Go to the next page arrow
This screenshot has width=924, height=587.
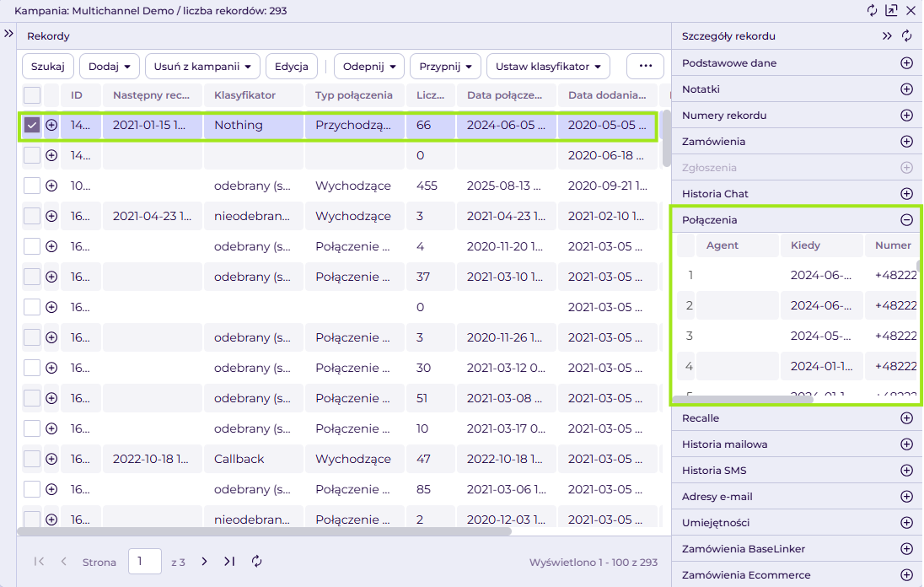pos(204,562)
